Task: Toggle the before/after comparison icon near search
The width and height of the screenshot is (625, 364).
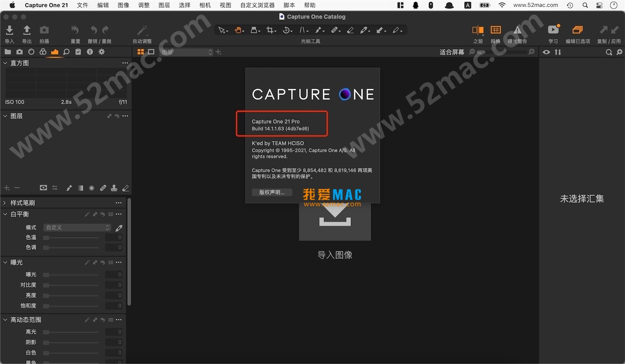Action: pos(558,52)
